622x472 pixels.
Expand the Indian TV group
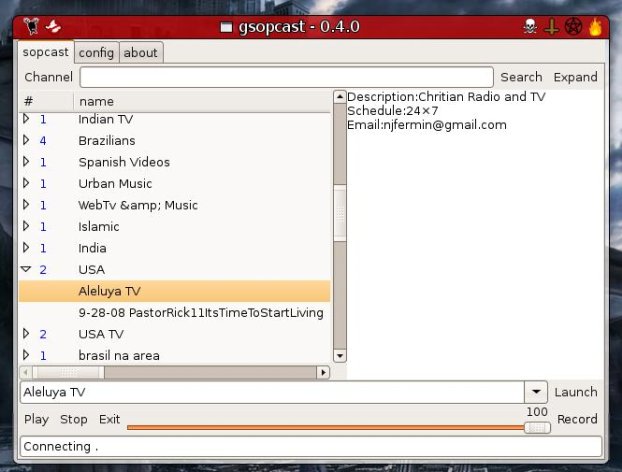click(26, 119)
